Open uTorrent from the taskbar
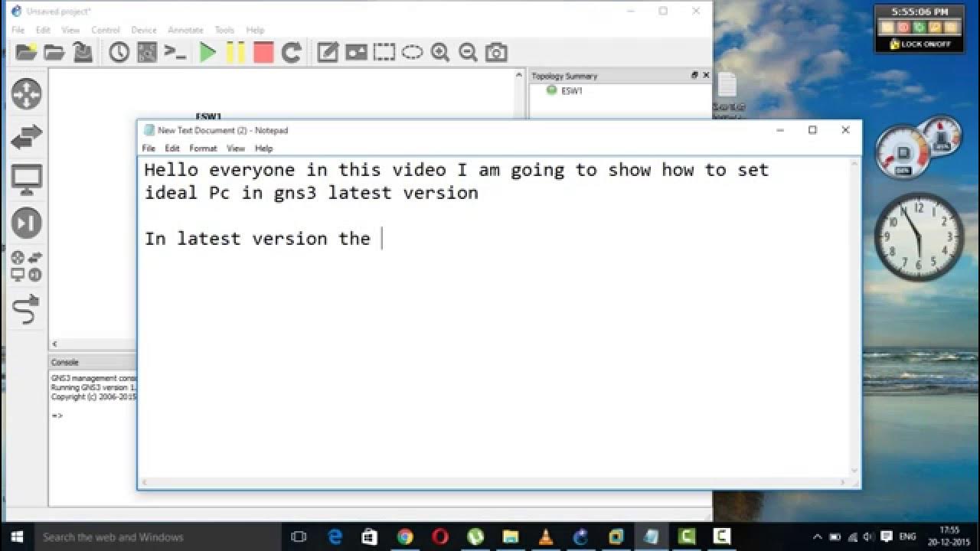This screenshot has height=551, width=980. (x=475, y=536)
